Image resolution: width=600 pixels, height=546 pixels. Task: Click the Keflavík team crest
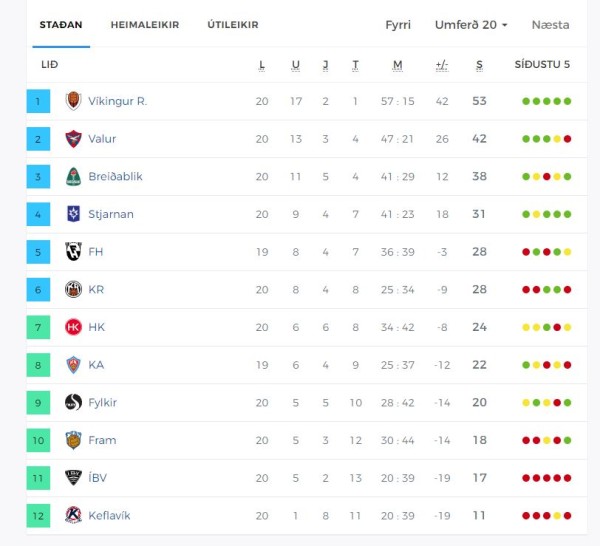[x=73, y=515]
